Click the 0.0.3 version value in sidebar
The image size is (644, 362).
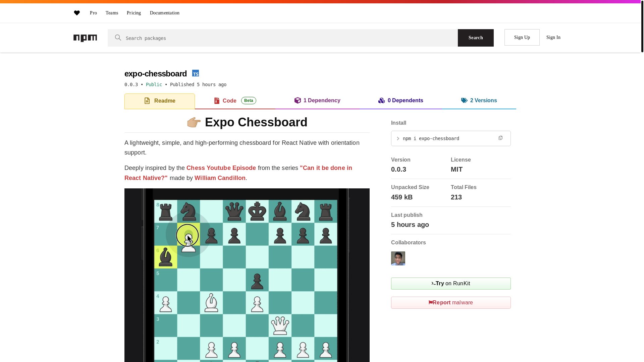coord(398,169)
